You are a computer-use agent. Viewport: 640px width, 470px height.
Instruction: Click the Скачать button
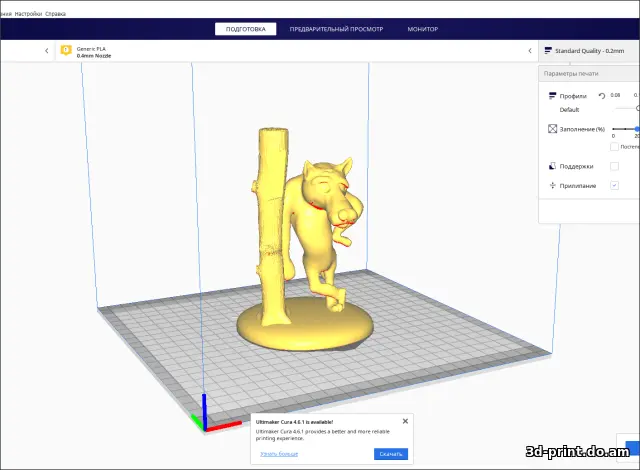pos(391,454)
